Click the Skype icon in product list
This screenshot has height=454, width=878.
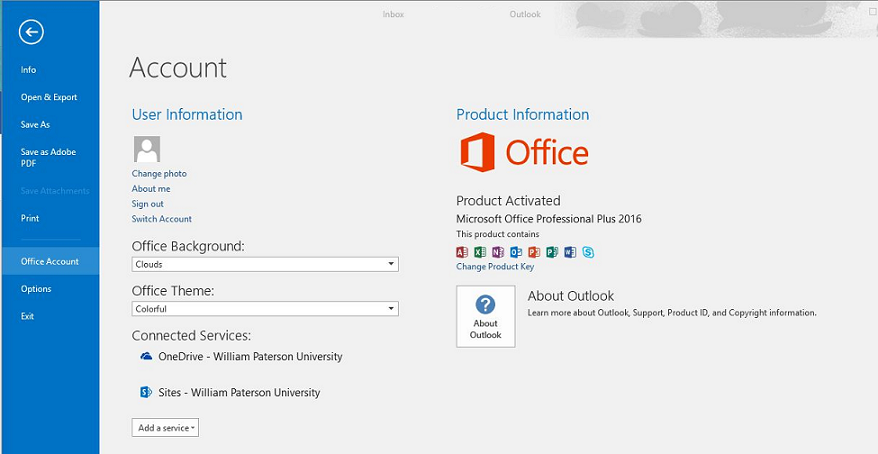(588, 252)
